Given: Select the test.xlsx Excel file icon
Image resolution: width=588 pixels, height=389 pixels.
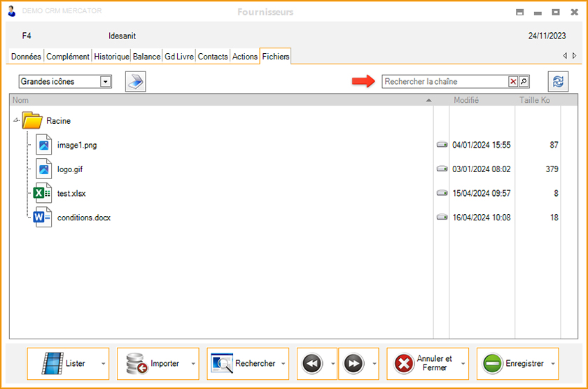Looking at the screenshot, I should (x=43, y=193).
